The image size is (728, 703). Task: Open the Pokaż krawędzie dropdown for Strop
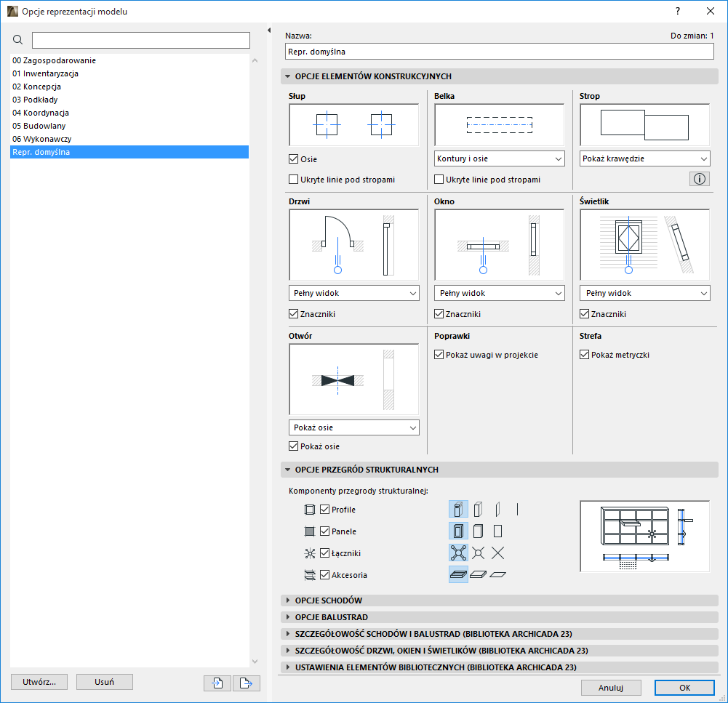pos(644,158)
